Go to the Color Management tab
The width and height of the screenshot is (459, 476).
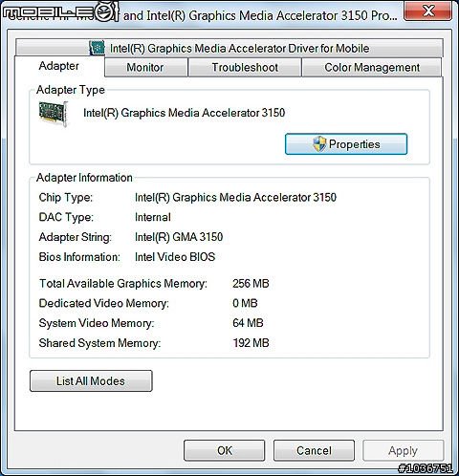click(372, 67)
